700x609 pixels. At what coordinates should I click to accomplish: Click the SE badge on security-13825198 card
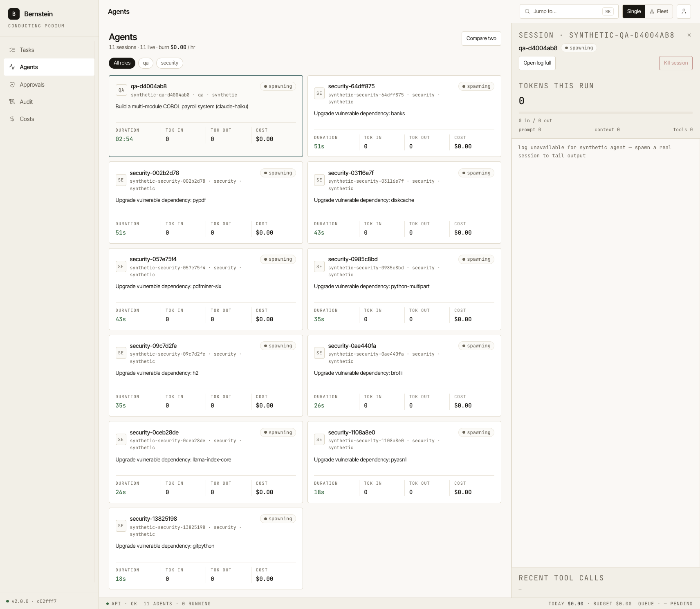(121, 526)
